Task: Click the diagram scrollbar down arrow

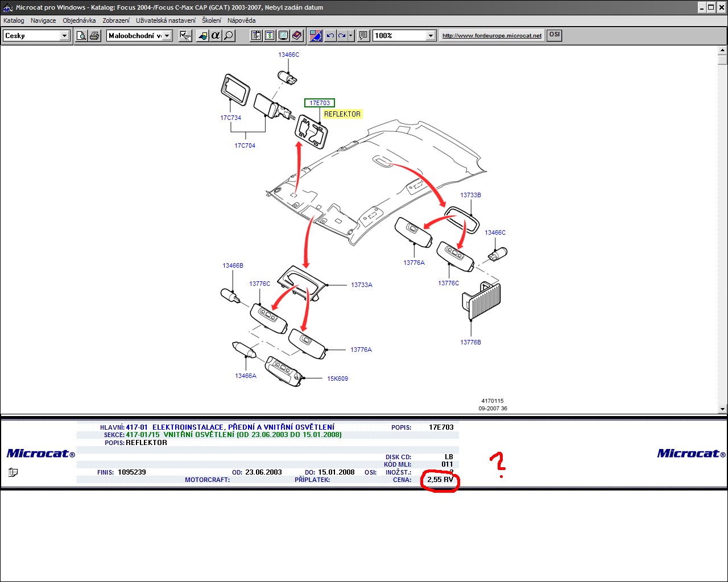Action: pos(722,408)
